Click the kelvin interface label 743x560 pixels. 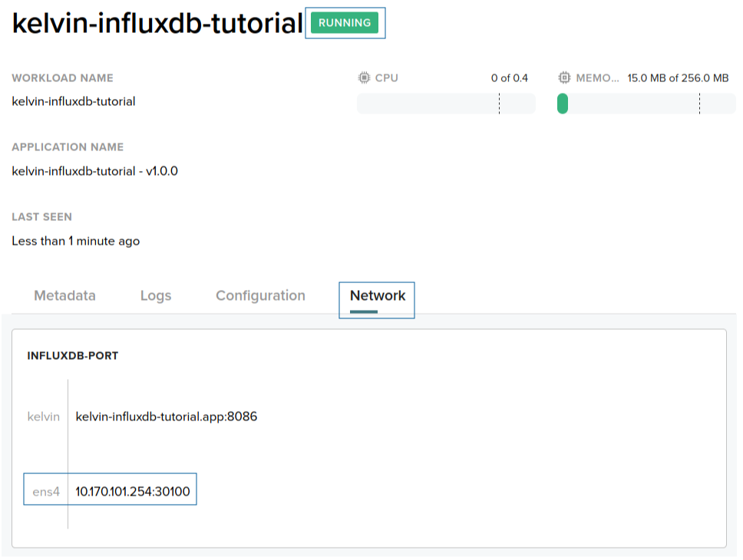(x=44, y=417)
